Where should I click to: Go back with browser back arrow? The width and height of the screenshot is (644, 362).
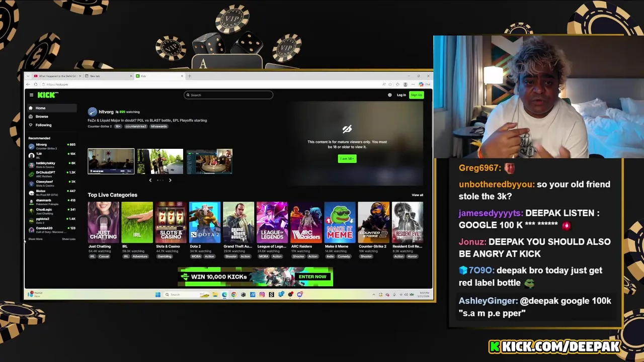(x=28, y=84)
